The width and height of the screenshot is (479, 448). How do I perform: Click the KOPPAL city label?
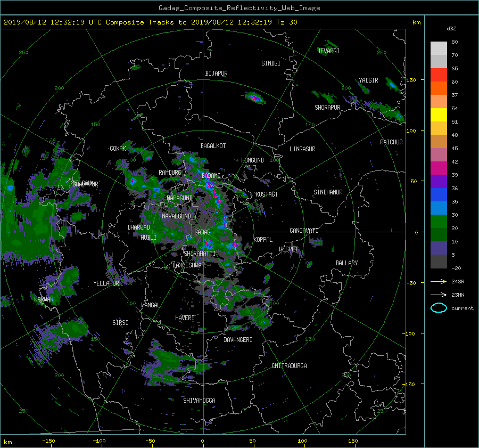click(263, 240)
